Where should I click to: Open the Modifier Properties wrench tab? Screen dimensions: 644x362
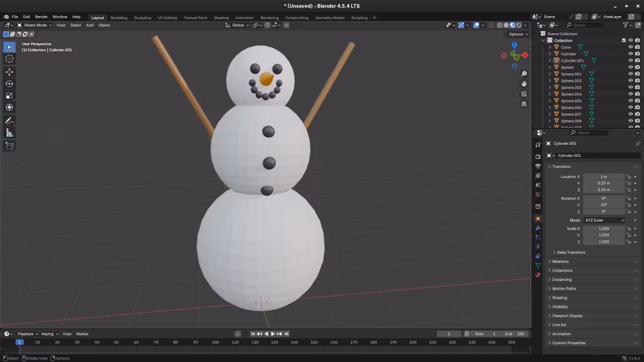[537, 228]
